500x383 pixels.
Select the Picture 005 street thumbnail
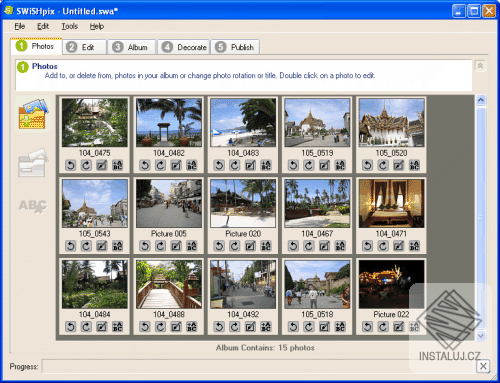coord(169,203)
